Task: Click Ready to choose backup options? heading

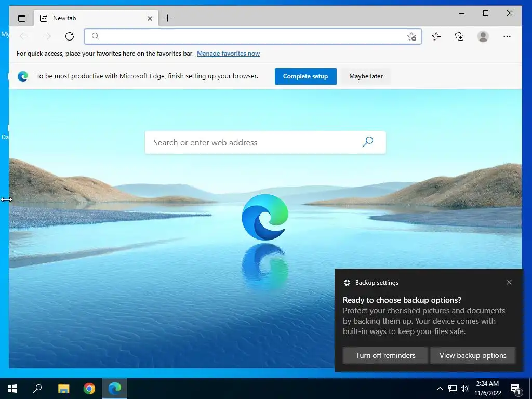Action: click(x=402, y=300)
